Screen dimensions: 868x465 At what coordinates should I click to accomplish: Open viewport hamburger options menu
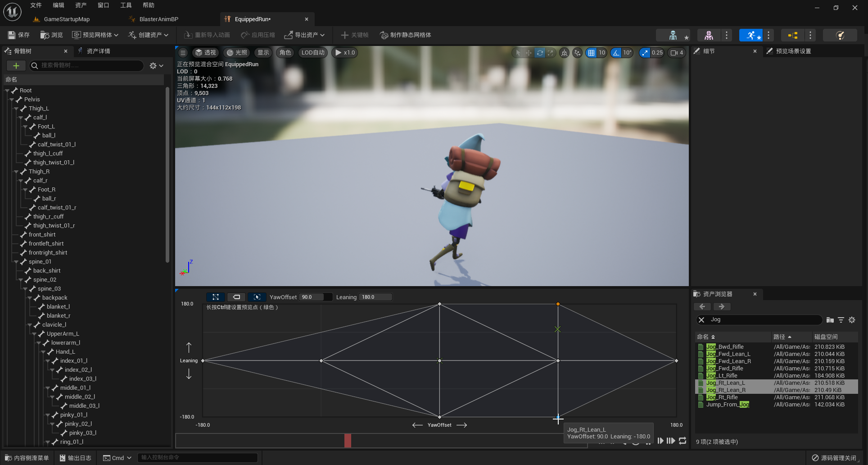pyautogui.click(x=183, y=53)
